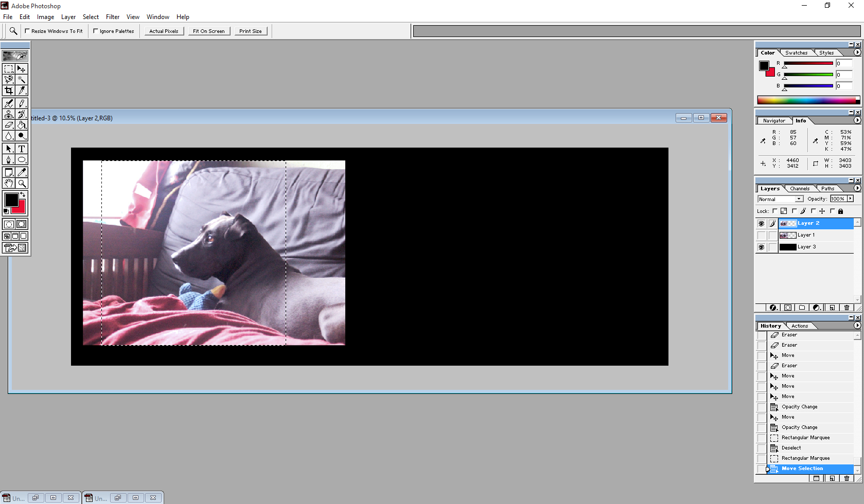Reset to default foreground and background colors
The width and height of the screenshot is (864, 504).
coord(6,211)
